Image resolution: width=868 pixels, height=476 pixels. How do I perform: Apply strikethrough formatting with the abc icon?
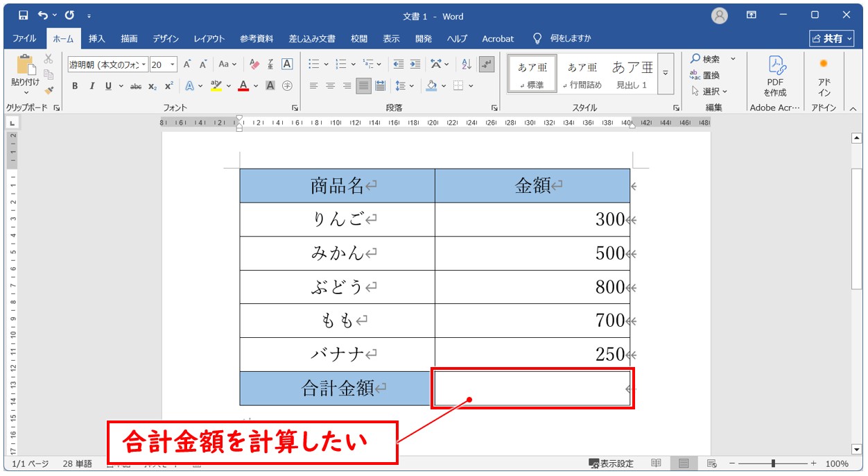coord(136,86)
